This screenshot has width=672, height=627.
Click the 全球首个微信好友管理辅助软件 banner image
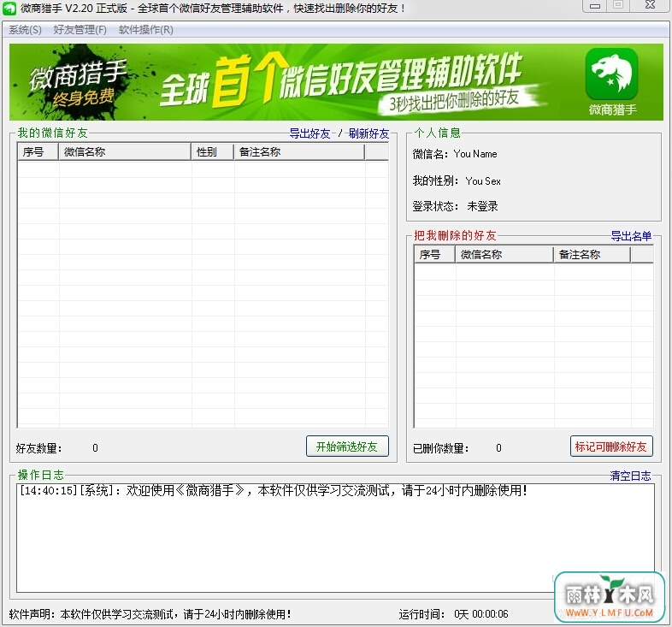[336, 82]
